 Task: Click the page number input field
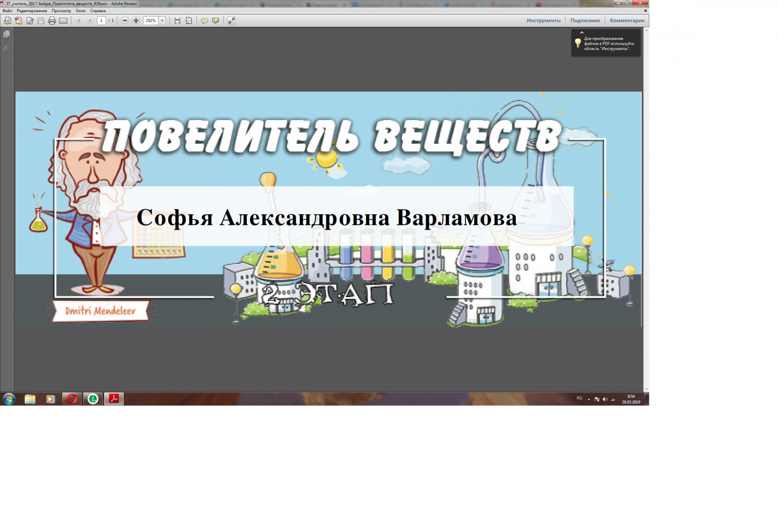pyautogui.click(x=101, y=20)
